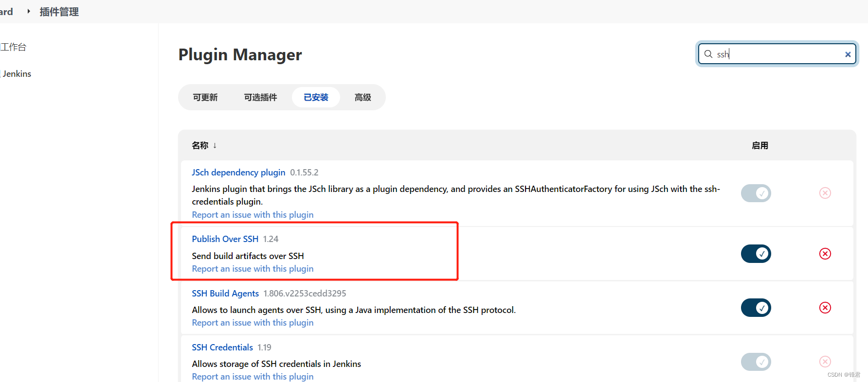
Task: Click Publish Over SSH version 1.24
Action: point(271,239)
